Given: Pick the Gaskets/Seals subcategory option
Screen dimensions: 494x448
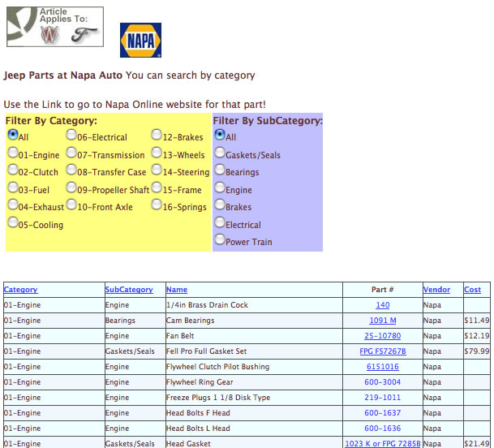Looking at the screenshot, I should 220,153.
